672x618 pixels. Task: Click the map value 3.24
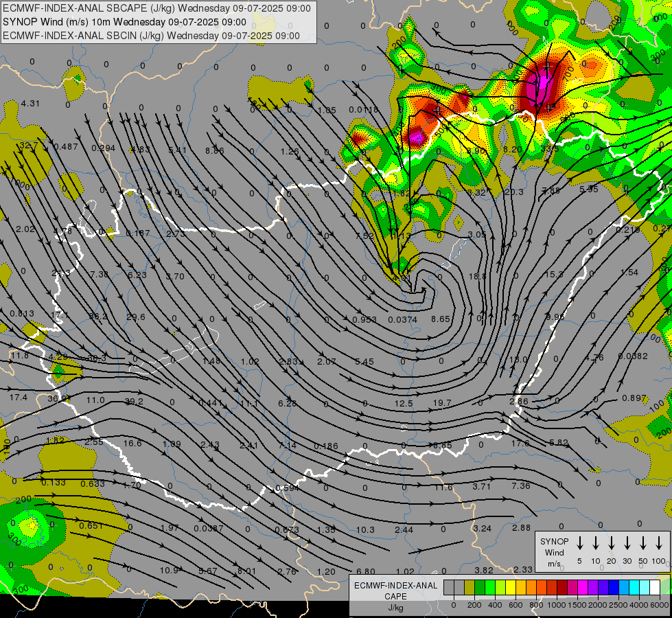(482, 528)
